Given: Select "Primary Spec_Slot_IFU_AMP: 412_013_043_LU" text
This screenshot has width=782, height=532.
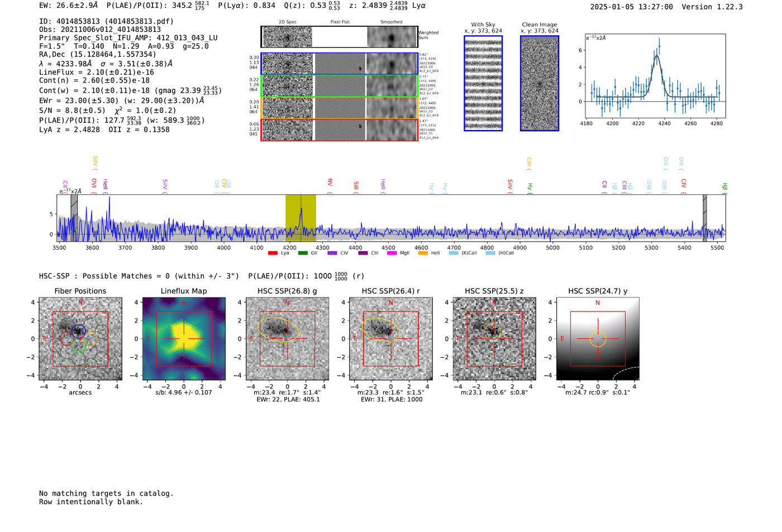Looking at the screenshot, I should click(128, 38).
